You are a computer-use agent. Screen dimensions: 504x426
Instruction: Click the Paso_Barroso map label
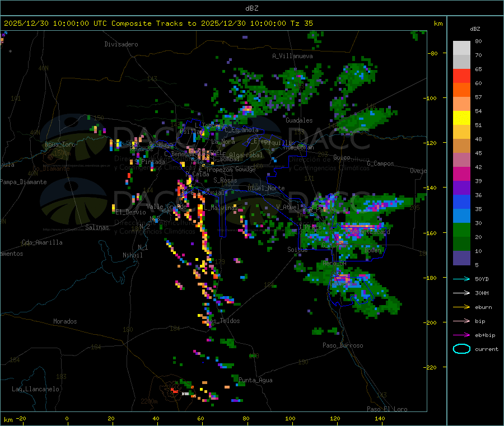[x=343, y=345]
